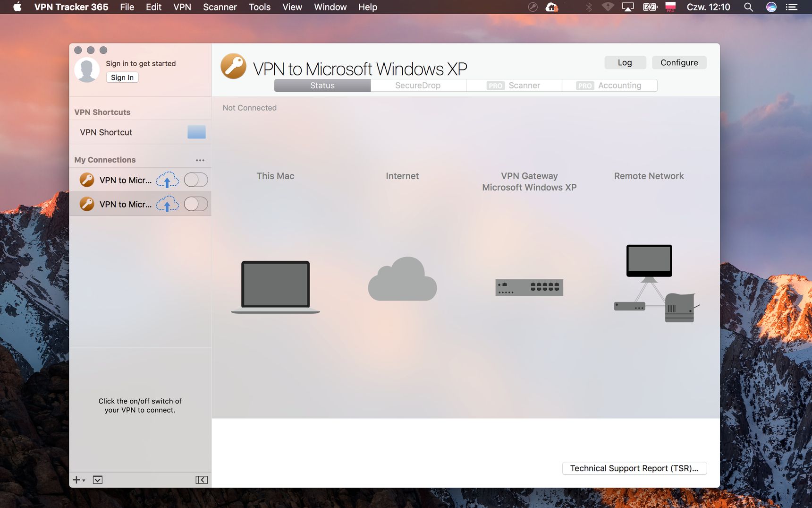The width and height of the screenshot is (812, 508).
Task: Click the Czw. 12:10 clock
Action: pyautogui.click(x=708, y=7)
